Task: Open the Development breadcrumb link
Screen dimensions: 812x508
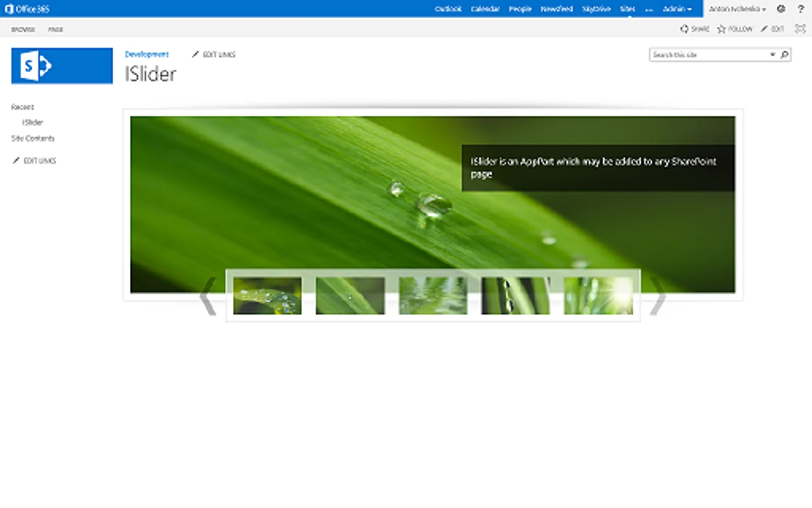Action: (147, 54)
